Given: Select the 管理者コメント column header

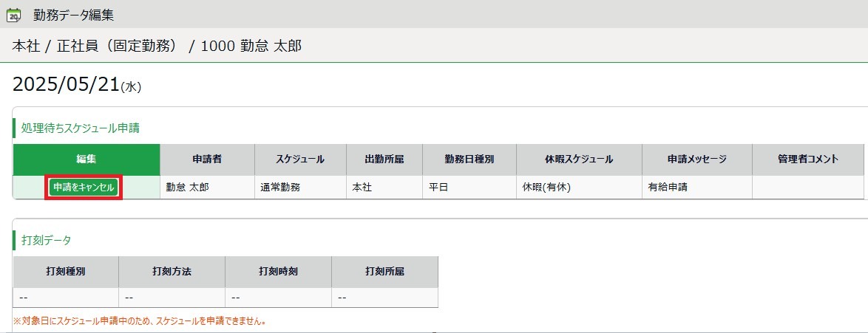Looking at the screenshot, I should 807,159.
